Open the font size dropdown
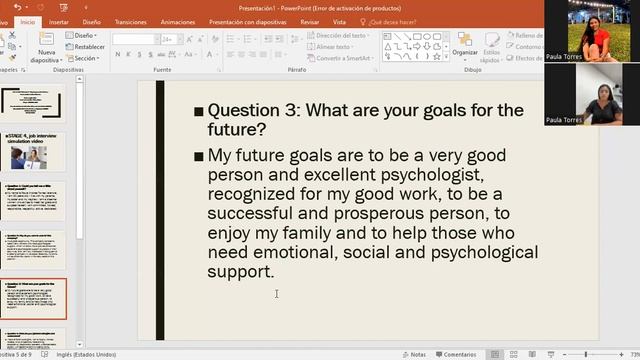Screen dimensions: 640x360 [x=180, y=39]
